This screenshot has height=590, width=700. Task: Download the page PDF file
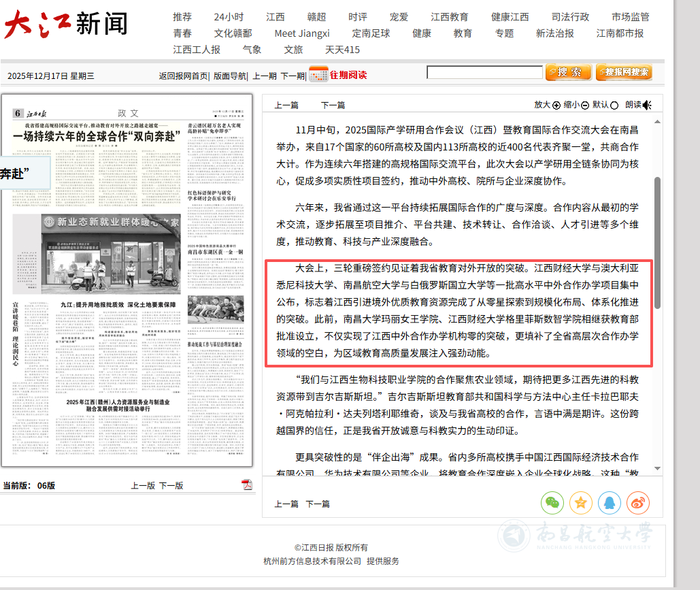pyautogui.click(x=247, y=485)
